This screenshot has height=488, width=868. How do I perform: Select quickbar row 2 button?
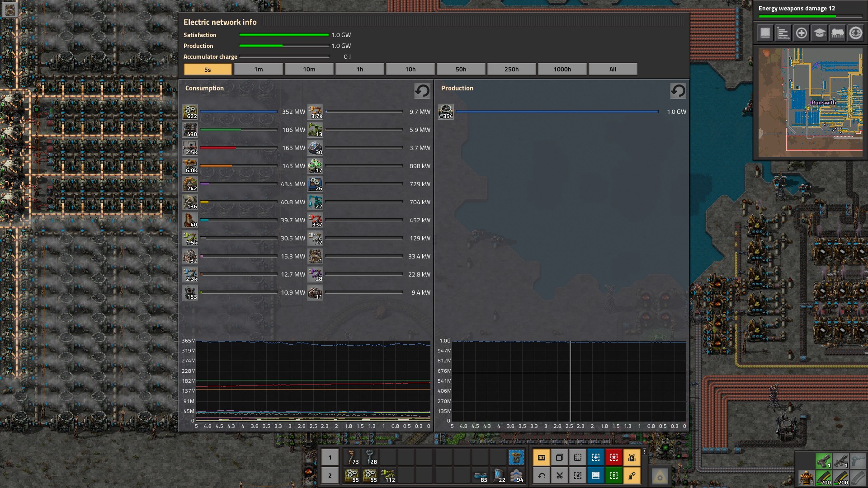pyautogui.click(x=330, y=475)
